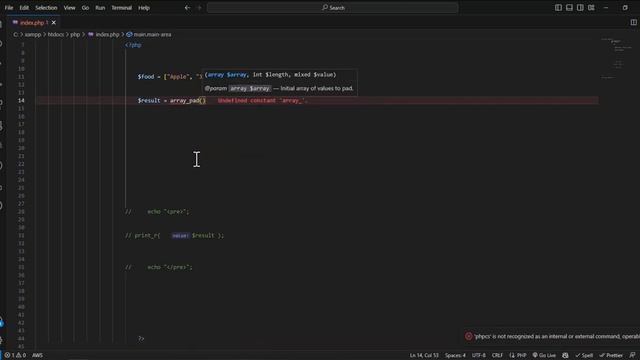
Task: Start the Go Live server
Action: point(544,355)
